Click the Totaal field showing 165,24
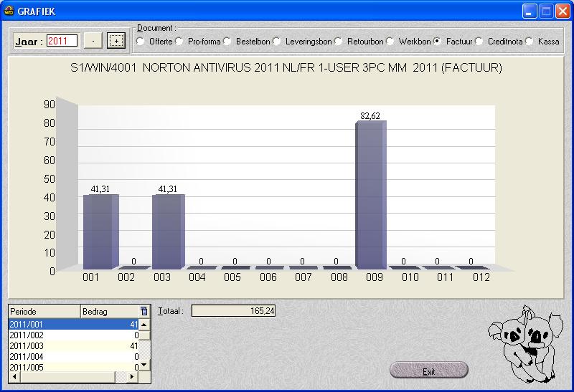Image resolution: width=574 pixels, height=392 pixels. click(x=234, y=311)
